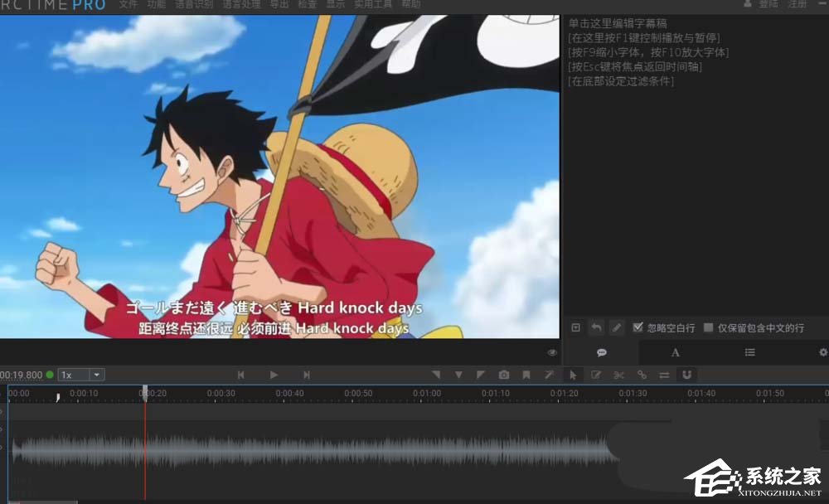Click the 0:01:30 mark on timeline ruler
Screen dimensions: 829x504
(x=633, y=394)
